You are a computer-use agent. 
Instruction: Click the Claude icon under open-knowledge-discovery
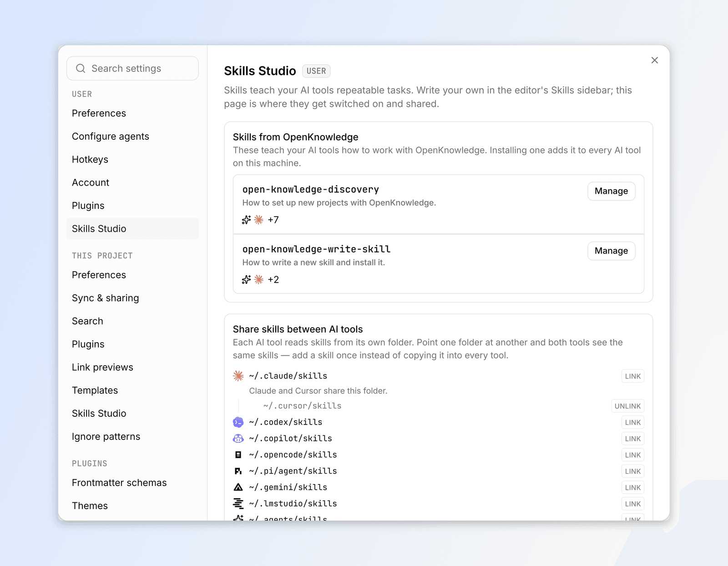coord(259,220)
